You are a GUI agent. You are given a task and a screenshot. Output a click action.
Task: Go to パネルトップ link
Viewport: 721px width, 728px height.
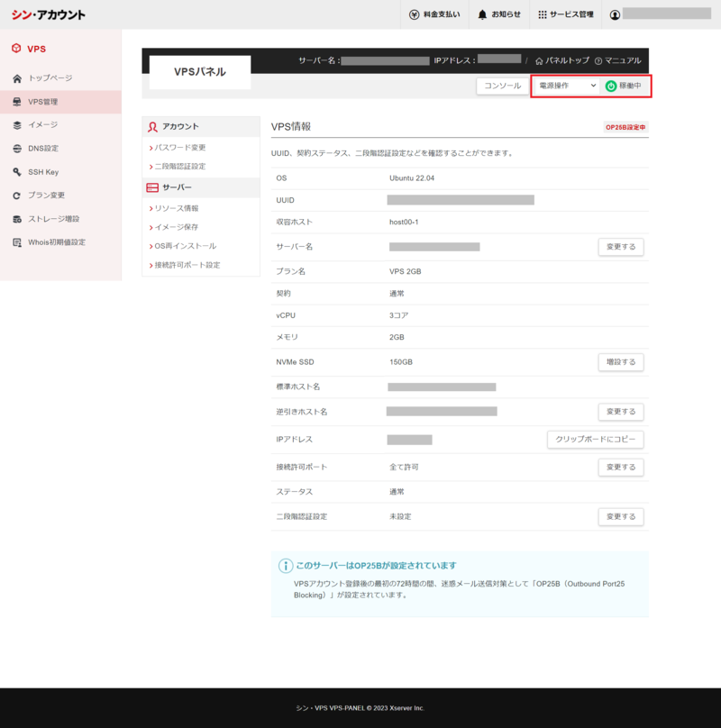click(x=562, y=60)
